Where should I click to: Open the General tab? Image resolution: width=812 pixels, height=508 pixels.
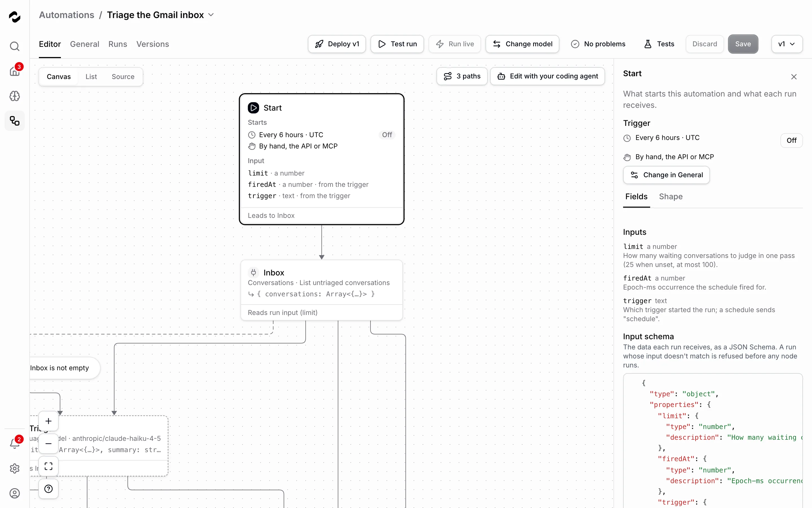(x=85, y=44)
